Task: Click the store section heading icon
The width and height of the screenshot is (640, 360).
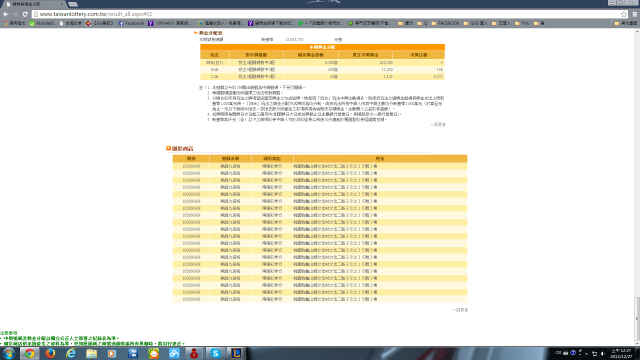Action: [x=169, y=148]
